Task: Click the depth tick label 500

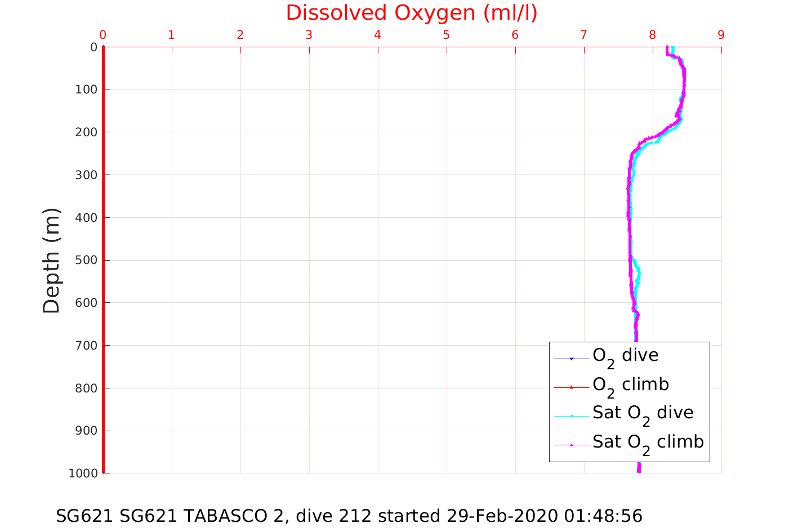Action: click(x=86, y=260)
